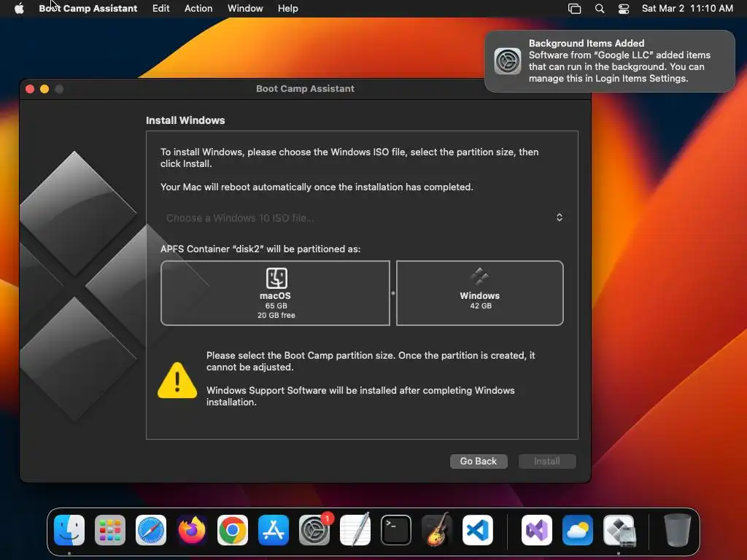Open Google Chrome from the Dock
747x560 pixels.
[x=233, y=530]
